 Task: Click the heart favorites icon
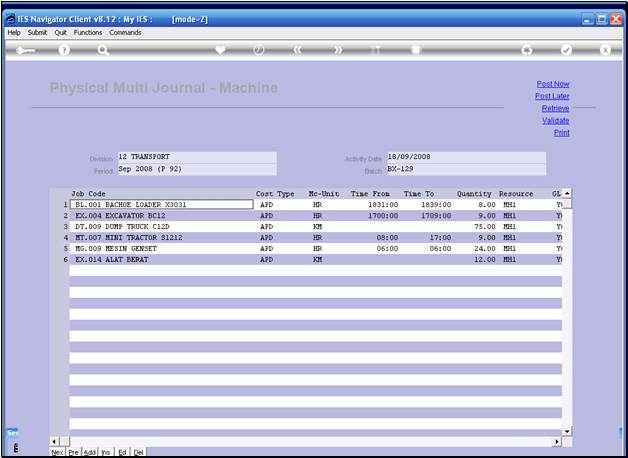point(220,50)
